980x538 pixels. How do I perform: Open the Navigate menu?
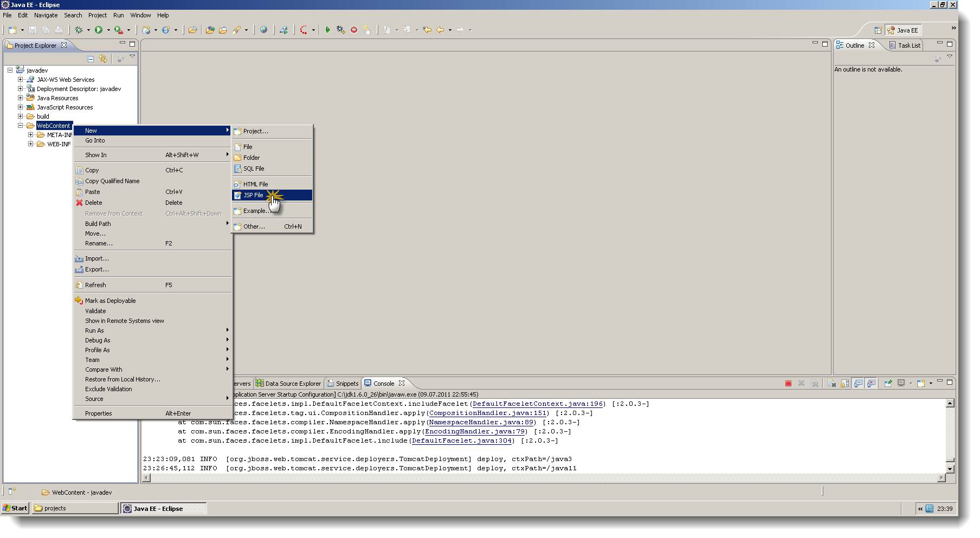tap(46, 15)
